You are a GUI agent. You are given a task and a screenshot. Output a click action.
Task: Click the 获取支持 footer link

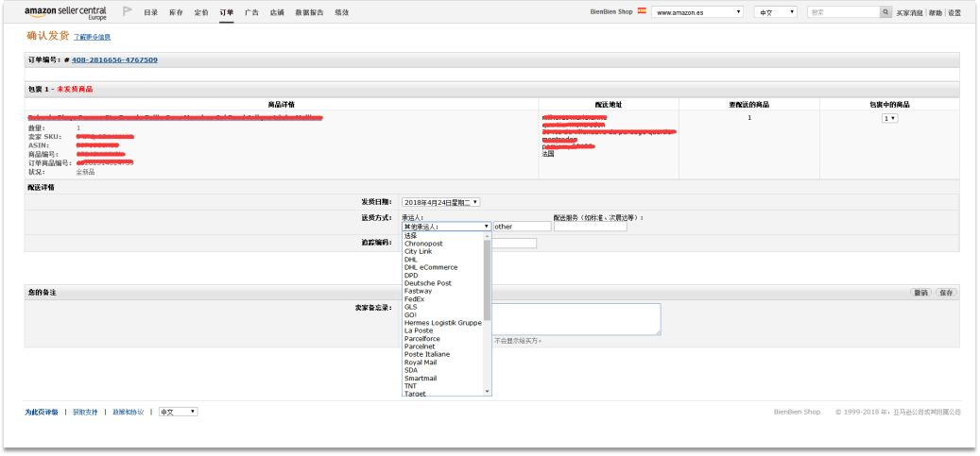click(85, 413)
